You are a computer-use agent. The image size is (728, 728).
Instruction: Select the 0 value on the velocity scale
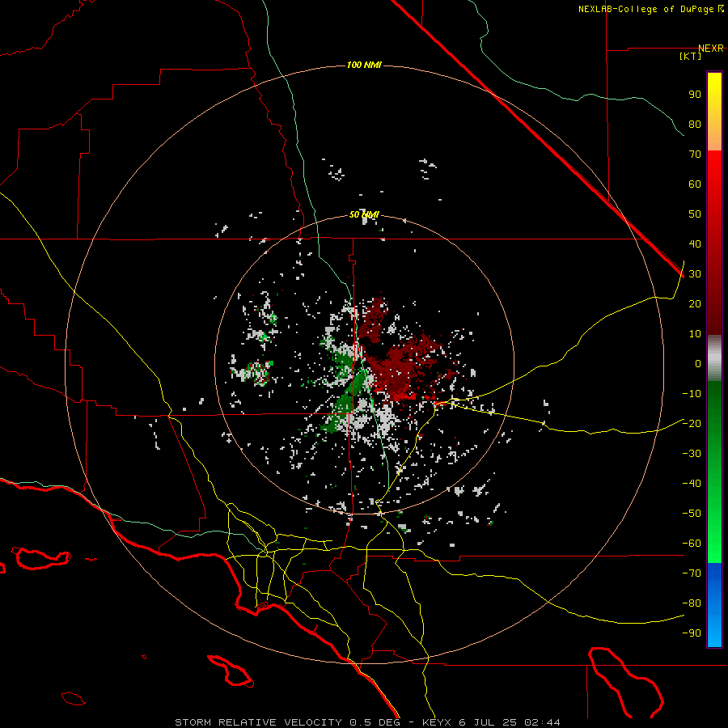click(698, 364)
